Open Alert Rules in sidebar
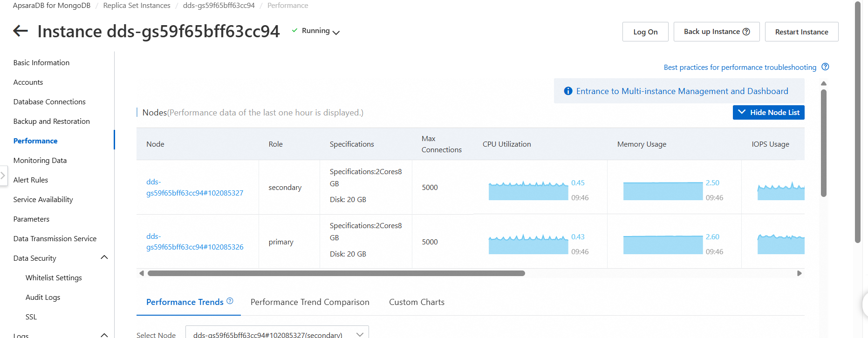Viewport: 868px width, 338px height. point(31,180)
